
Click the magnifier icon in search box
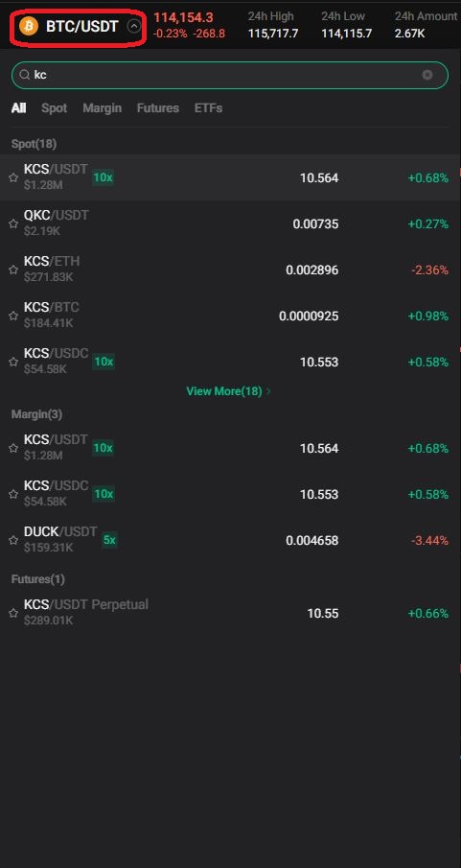coord(24,75)
